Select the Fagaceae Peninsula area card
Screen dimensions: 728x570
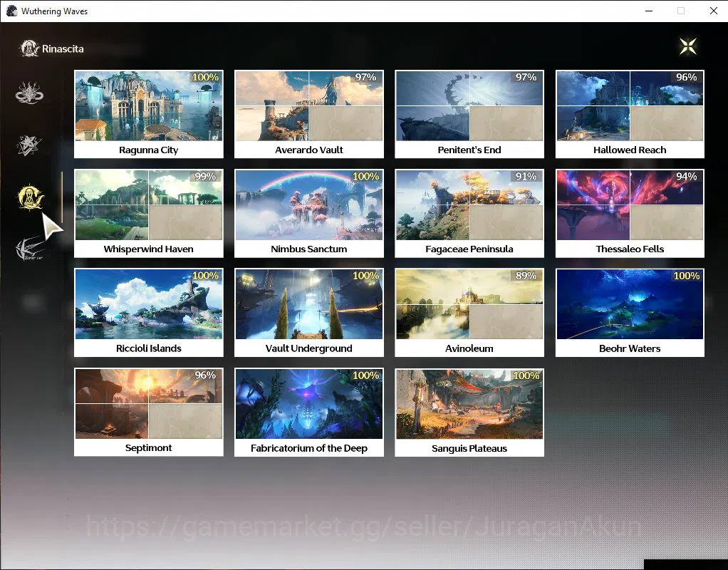coord(469,213)
